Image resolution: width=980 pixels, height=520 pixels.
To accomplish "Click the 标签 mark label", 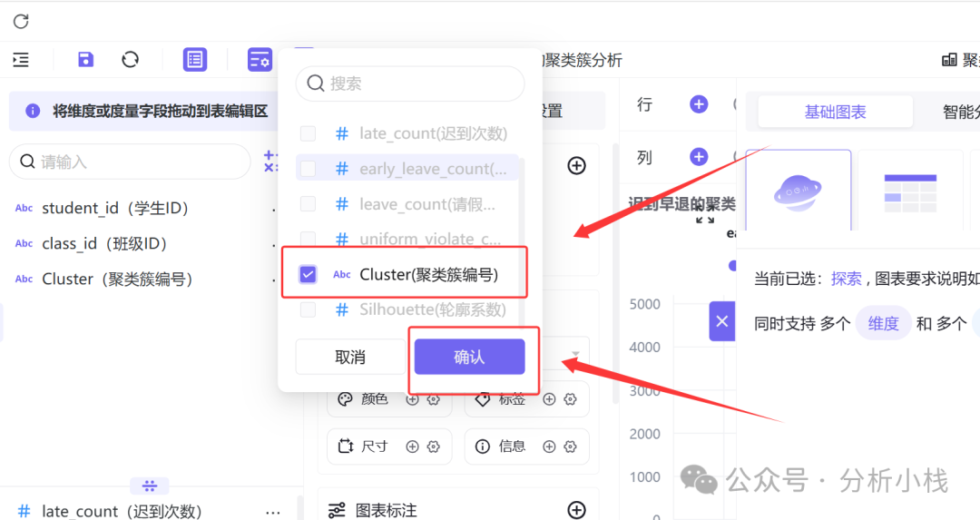I will coord(512,400).
